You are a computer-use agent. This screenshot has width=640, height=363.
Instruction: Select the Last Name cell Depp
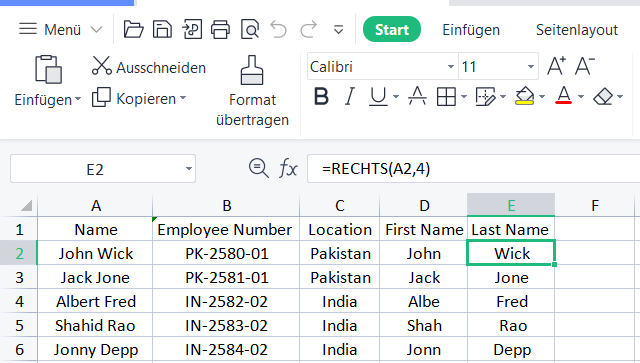coord(511,350)
